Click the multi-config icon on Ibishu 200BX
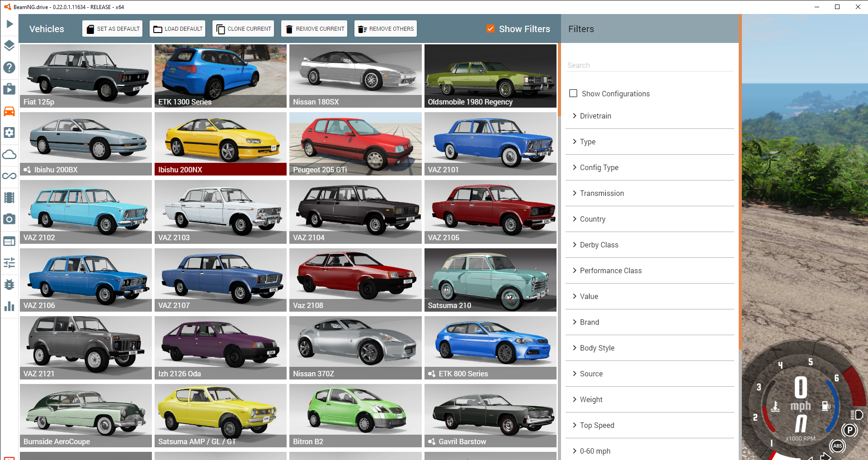Viewport: 868px width, 460px height. click(x=28, y=170)
